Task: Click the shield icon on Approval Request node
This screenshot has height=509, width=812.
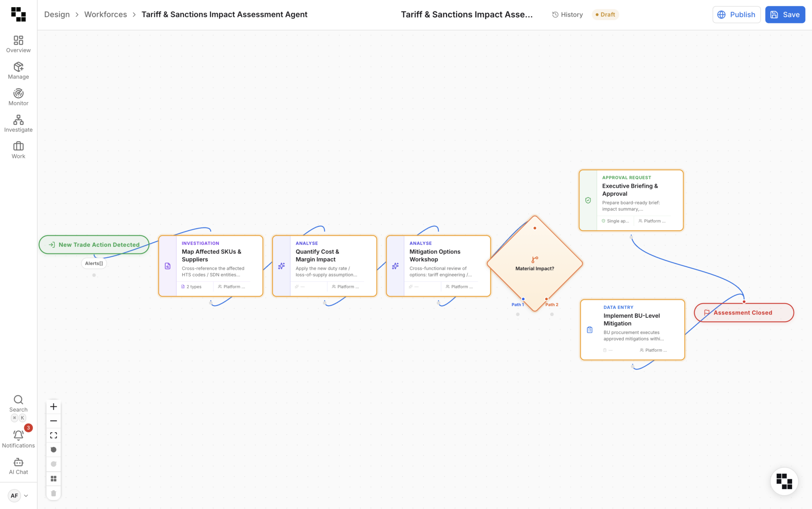Action: (588, 200)
